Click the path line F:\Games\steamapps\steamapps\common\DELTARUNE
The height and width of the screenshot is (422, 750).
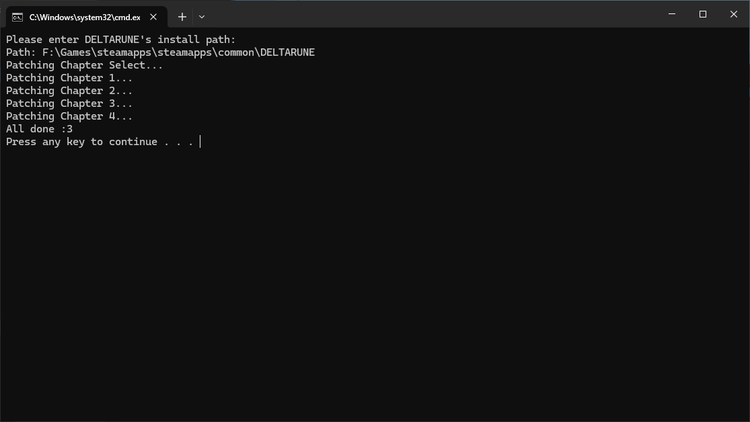tap(160, 52)
